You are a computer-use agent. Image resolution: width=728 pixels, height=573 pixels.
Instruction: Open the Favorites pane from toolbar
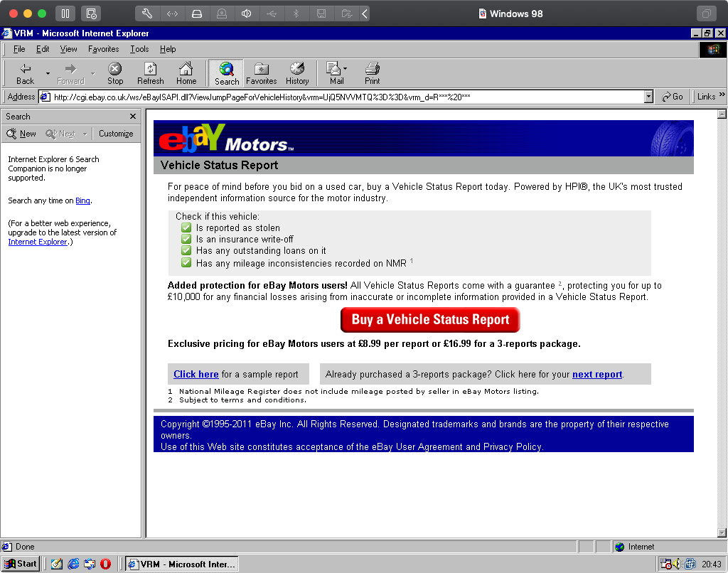(262, 74)
